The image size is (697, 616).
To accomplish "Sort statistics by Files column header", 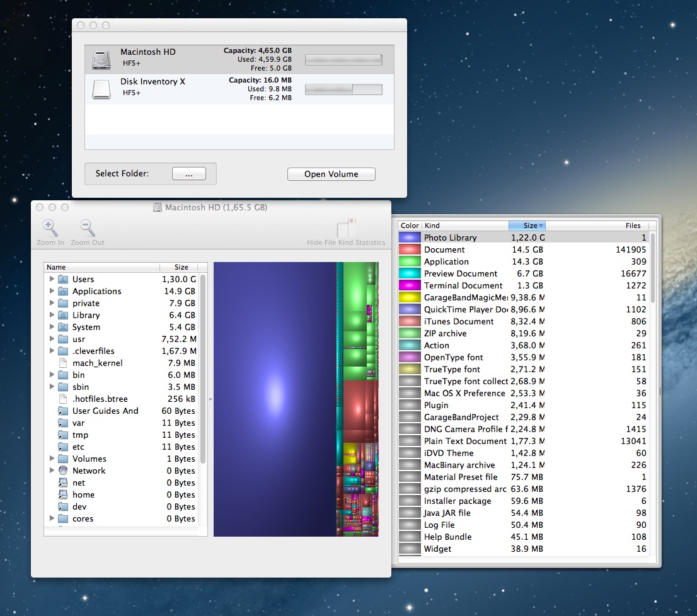I will (x=597, y=225).
